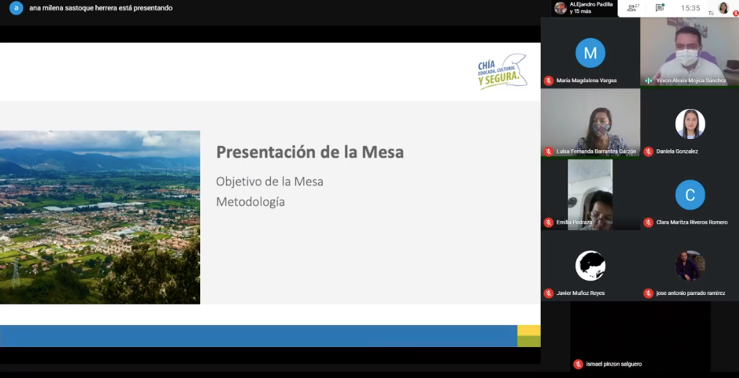Click the presenter avatar beside 'está presentando'

(x=16, y=8)
